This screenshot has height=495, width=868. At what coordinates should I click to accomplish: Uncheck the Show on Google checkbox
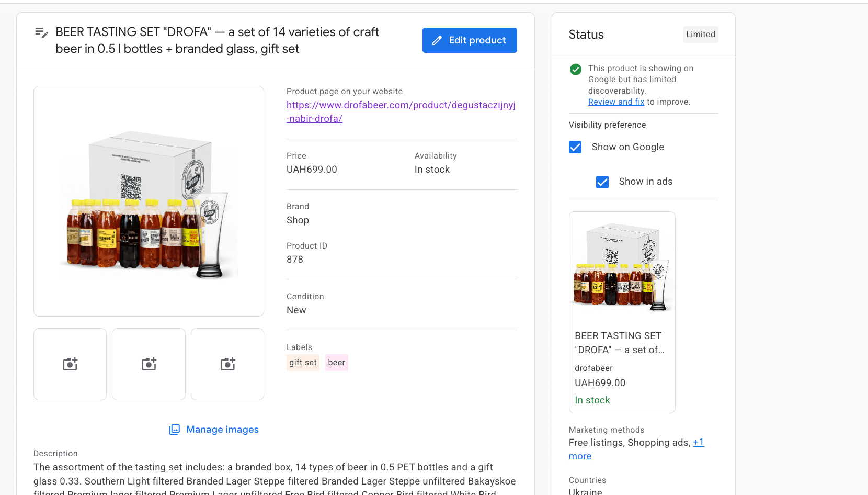click(x=575, y=147)
